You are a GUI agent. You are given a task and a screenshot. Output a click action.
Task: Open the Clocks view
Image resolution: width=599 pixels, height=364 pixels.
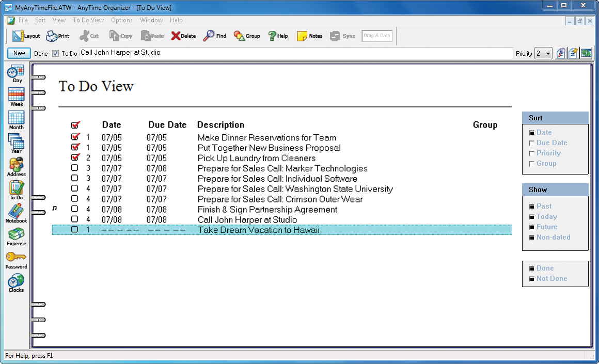click(x=16, y=283)
